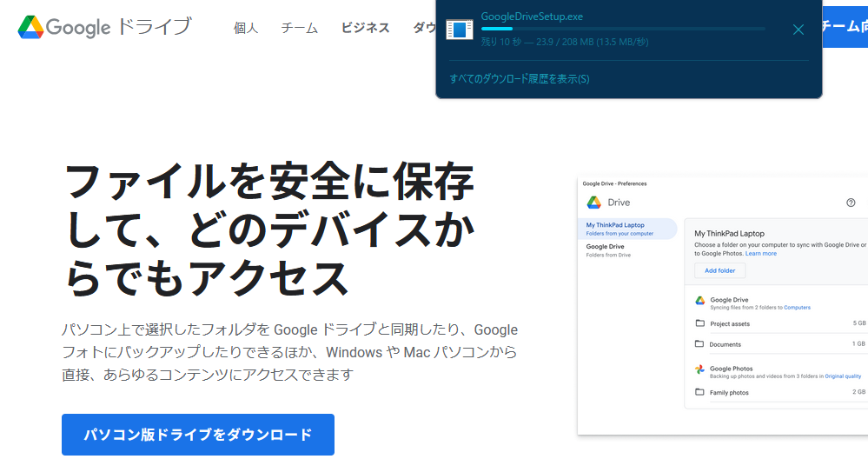Click the Google Drive logo in header
The height and width of the screenshot is (459, 868).
(x=31, y=27)
